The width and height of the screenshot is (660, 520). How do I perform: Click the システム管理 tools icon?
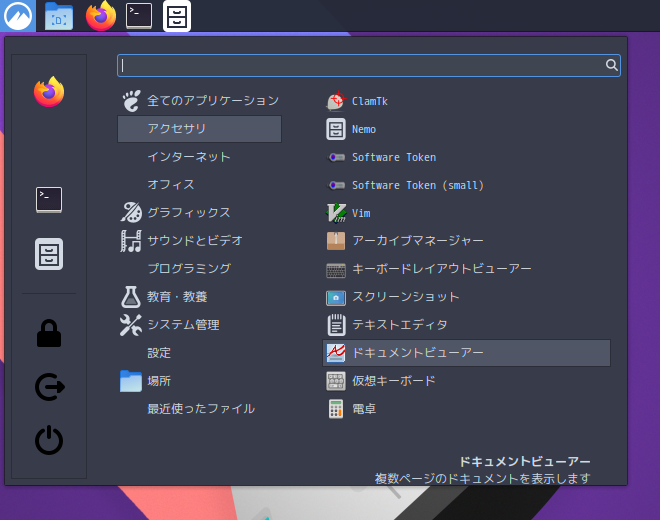pos(131,325)
